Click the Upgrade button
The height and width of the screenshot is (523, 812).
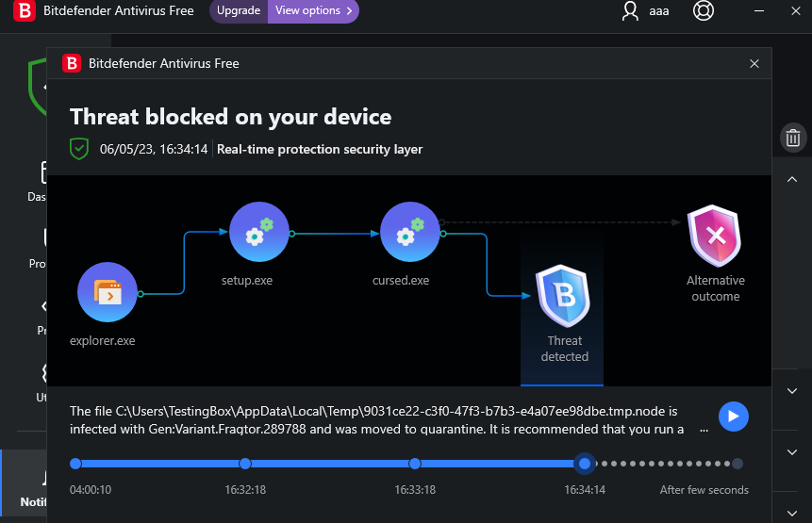239,11
